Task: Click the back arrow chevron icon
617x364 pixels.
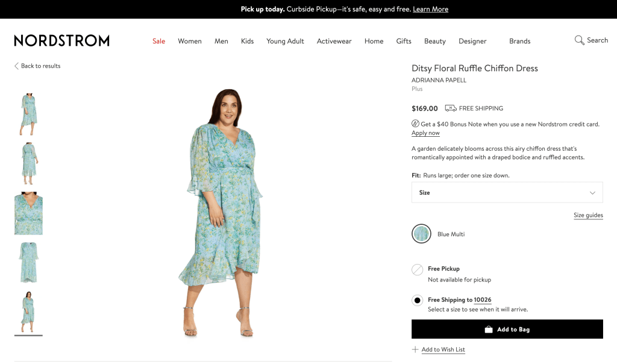Action: (16, 66)
